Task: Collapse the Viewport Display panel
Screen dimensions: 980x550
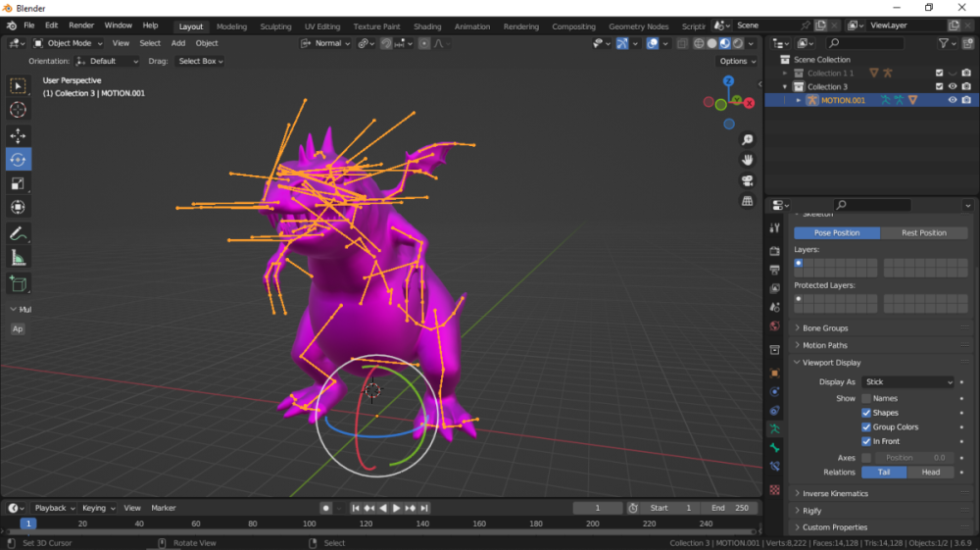Action: (831, 363)
